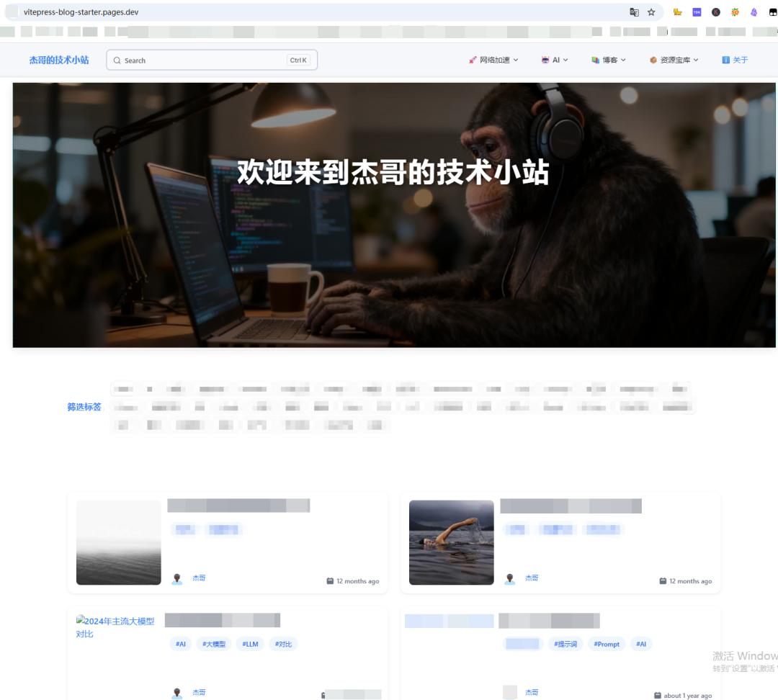This screenshot has width=778, height=700.
Task: Click the 杰哥 author avatar on the first card
Action: tap(176, 578)
